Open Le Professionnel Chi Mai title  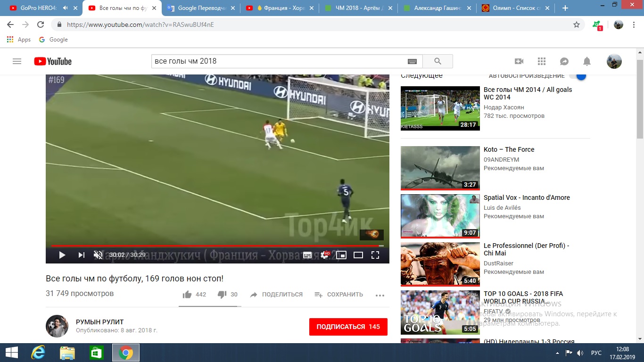(526, 249)
